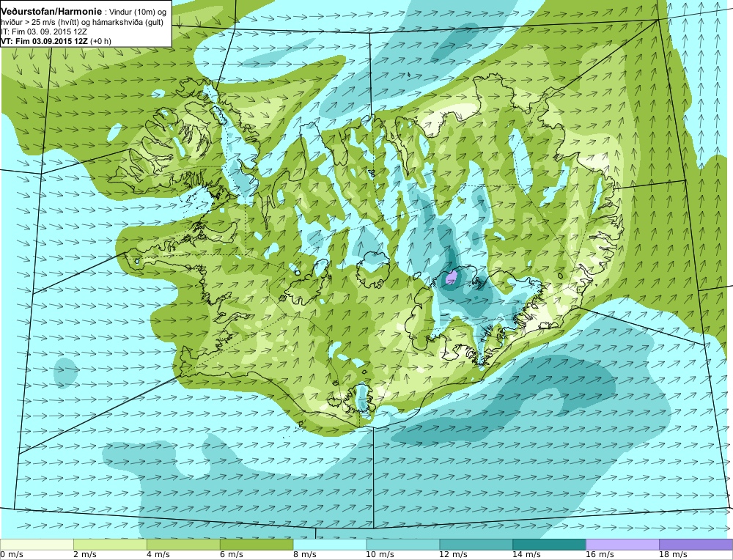Click the '18 m/s' legend label
This screenshot has height=560, width=733.
(x=673, y=555)
